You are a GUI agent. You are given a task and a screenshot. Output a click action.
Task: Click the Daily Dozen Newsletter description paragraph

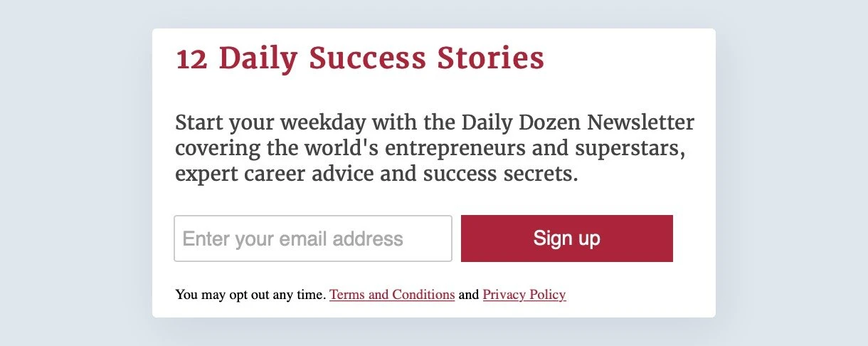click(434, 148)
